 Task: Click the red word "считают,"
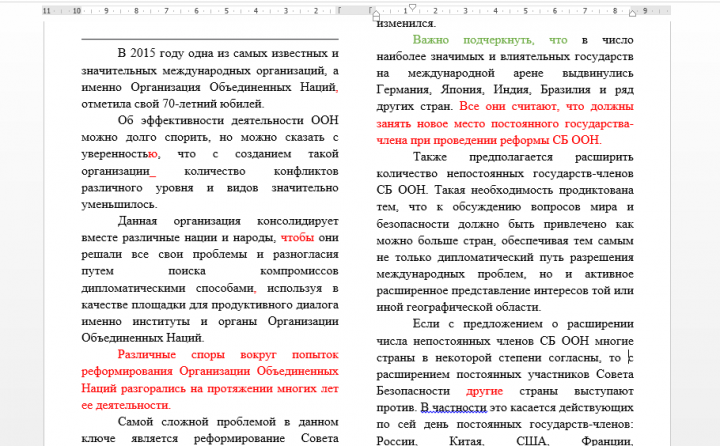point(535,107)
